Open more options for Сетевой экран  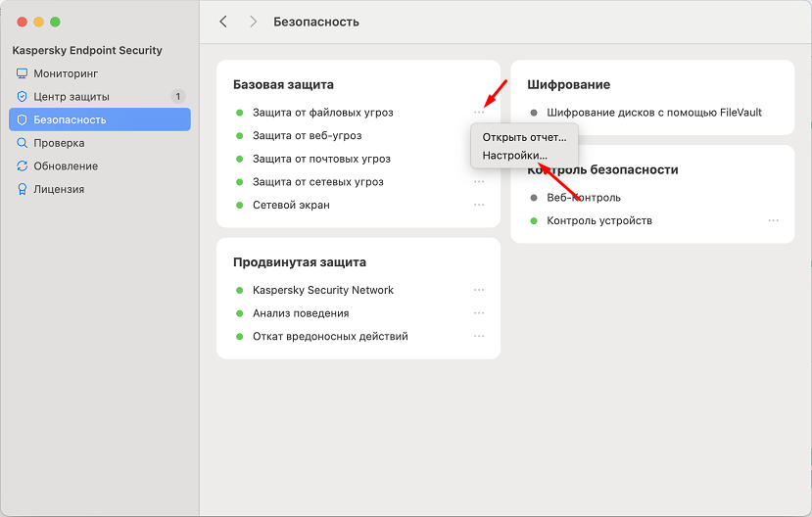pos(479,205)
